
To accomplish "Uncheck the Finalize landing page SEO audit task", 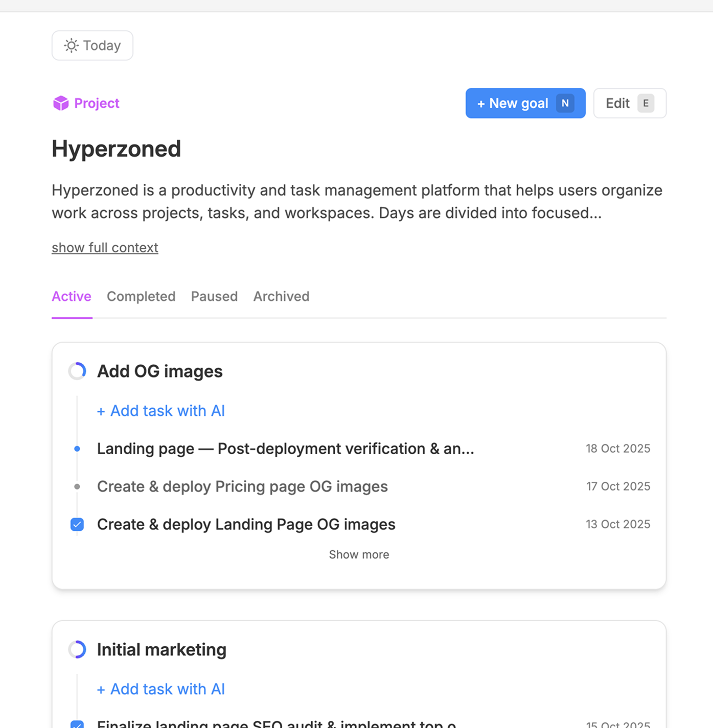I will pyautogui.click(x=77, y=725).
